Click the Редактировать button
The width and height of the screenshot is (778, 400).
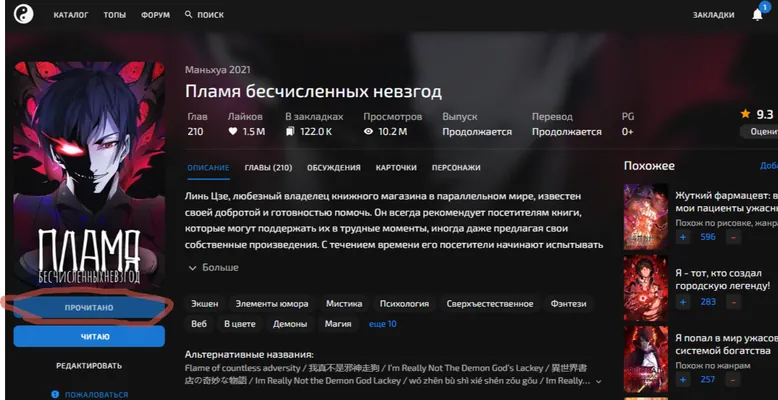[x=89, y=366]
